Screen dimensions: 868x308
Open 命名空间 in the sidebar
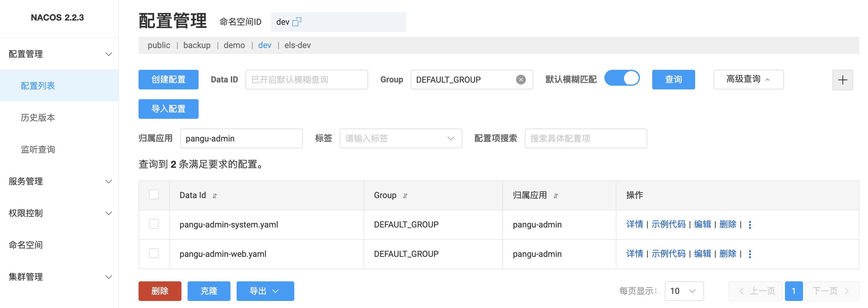click(59, 245)
